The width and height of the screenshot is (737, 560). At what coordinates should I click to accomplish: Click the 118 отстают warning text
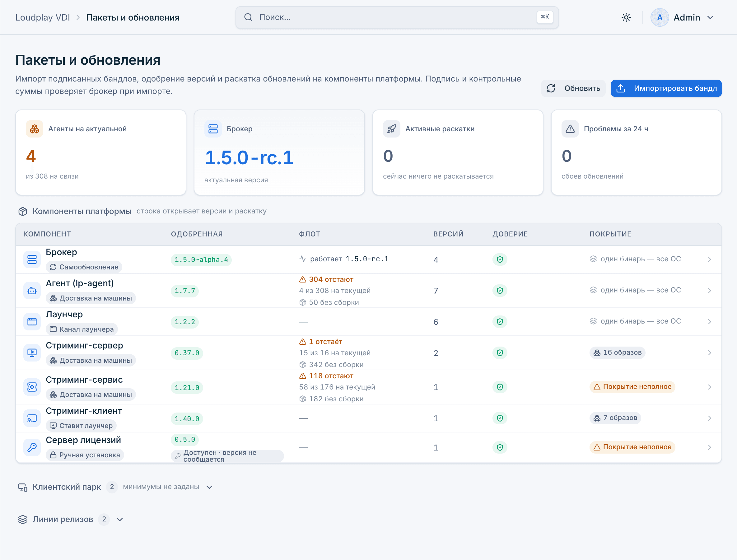pyautogui.click(x=331, y=376)
